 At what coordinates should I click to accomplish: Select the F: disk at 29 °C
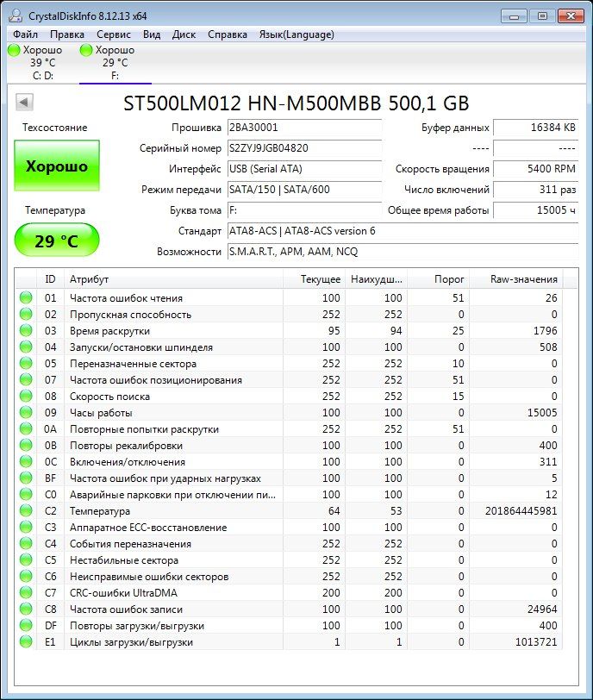click(115, 62)
